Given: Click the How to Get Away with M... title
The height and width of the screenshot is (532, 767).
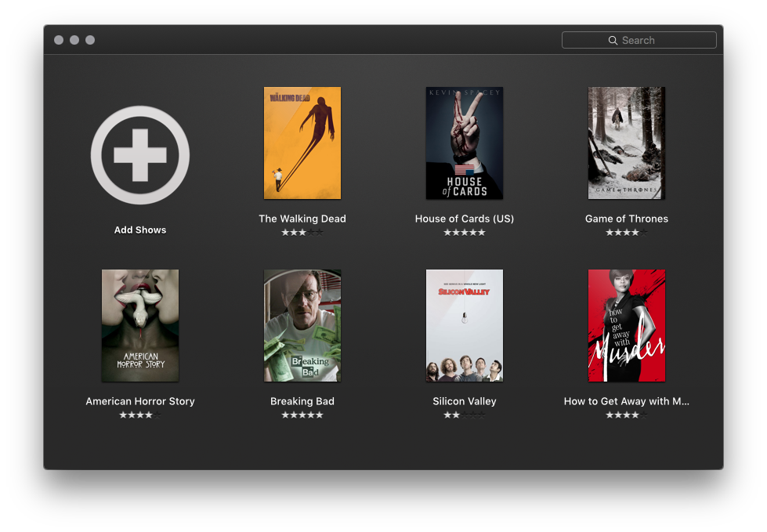Looking at the screenshot, I should pyautogui.click(x=627, y=401).
